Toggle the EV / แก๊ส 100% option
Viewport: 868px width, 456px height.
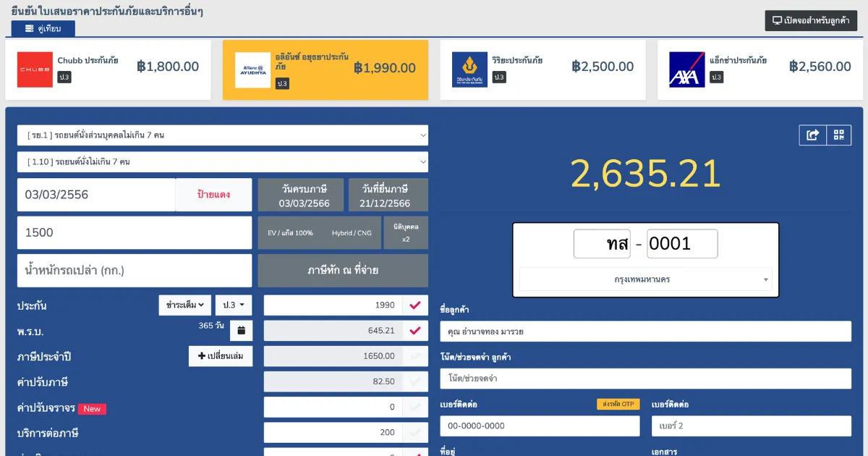(x=290, y=233)
